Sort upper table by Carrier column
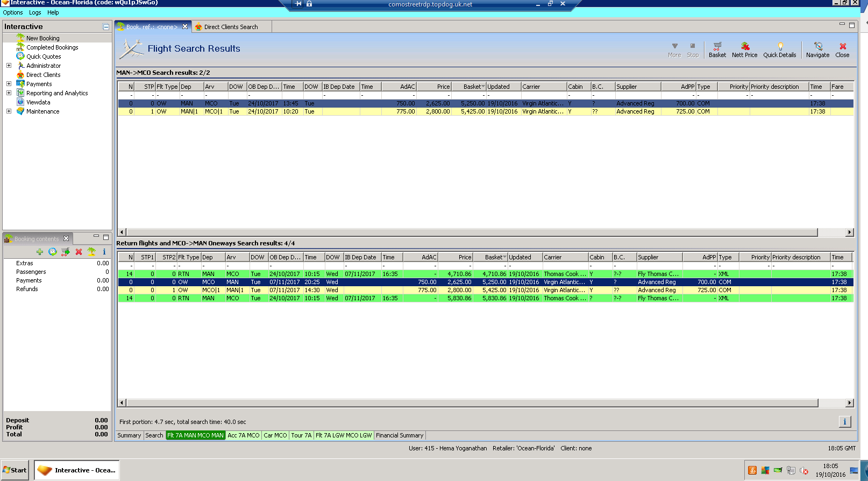868x481 pixels. pyautogui.click(x=544, y=87)
